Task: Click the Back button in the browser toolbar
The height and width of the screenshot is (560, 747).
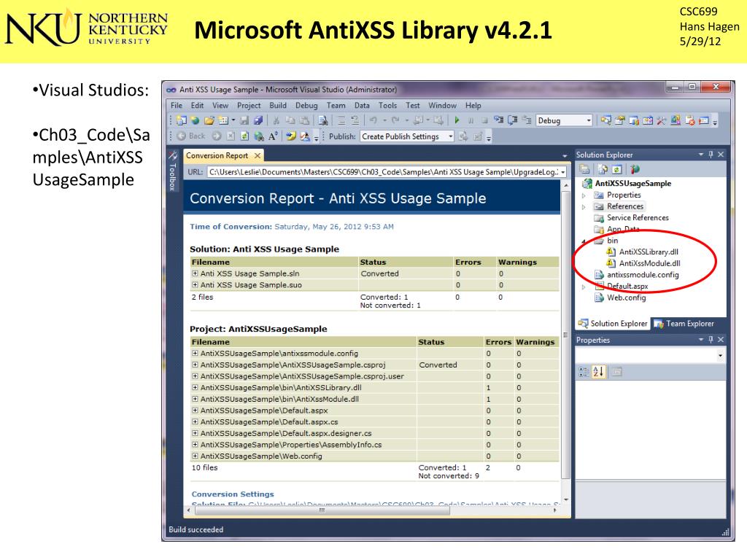Action: [x=191, y=136]
